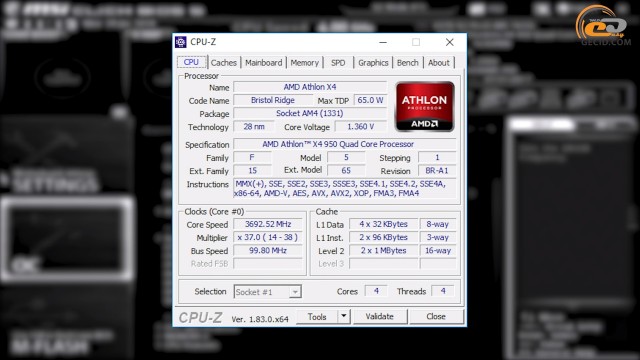Open the Mainboard tab

coord(264,63)
